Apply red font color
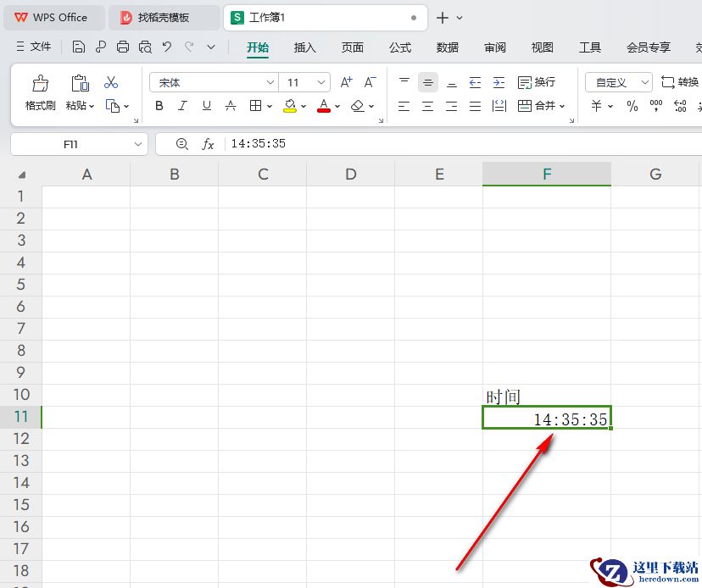 [324, 106]
